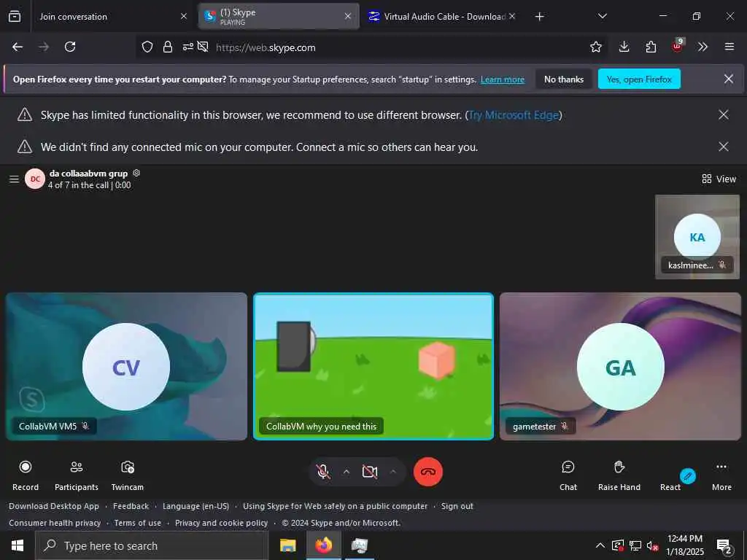Accept with Yes, open Firefox button
This screenshot has width=747, height=560.
pyautogui.click(x=639, y=79)
